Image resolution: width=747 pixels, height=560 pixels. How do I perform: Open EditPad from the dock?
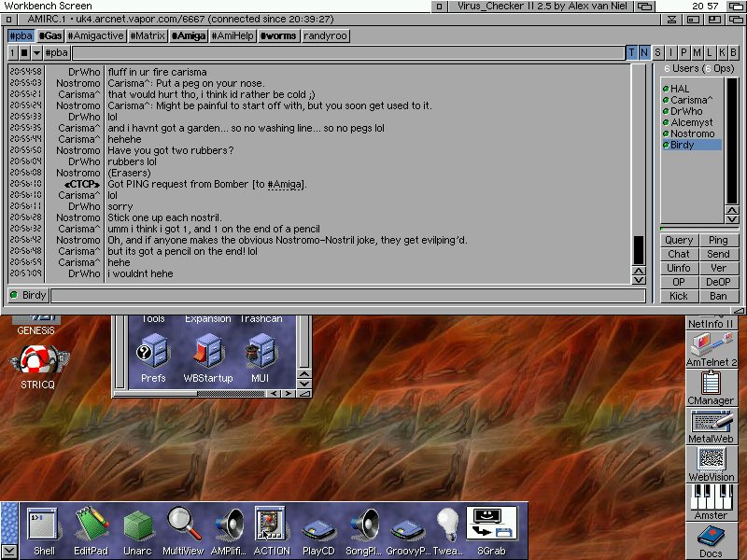click(x=92, y=525)
